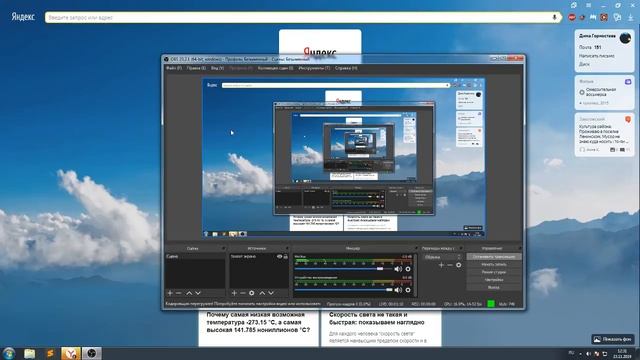Move the scene down with the arrow
The height and width of the screenshot is (360, 640).
pyautogui.click(x=198, y=293)
